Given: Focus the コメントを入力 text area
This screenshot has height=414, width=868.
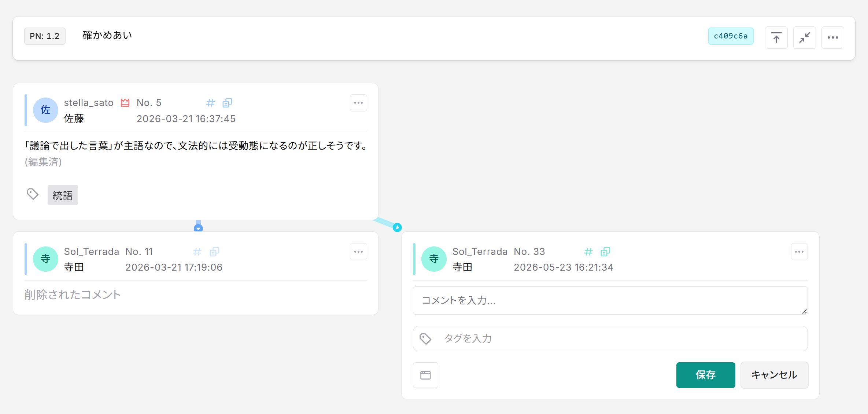Looking at the screenshot, I should [610, 300].
